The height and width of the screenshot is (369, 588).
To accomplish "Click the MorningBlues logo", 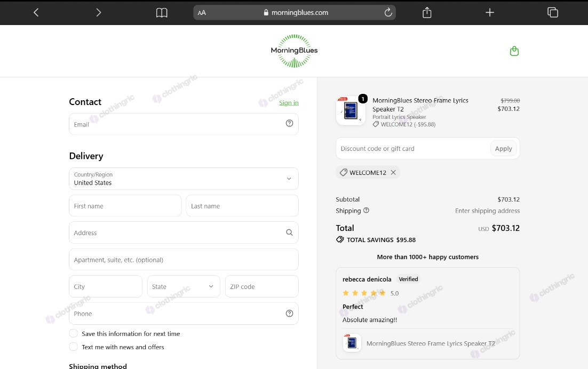I will coord(294,51).
